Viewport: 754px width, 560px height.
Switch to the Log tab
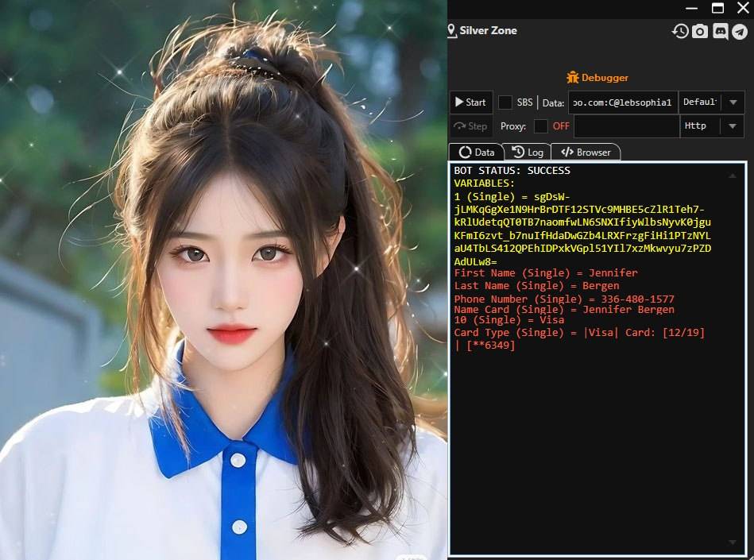(528, 153)
